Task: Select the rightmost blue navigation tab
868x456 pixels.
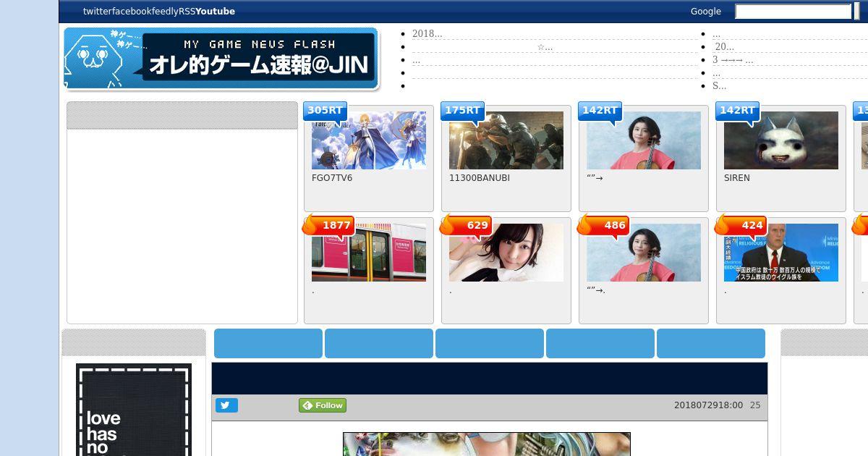Action: tap(711, 343)
